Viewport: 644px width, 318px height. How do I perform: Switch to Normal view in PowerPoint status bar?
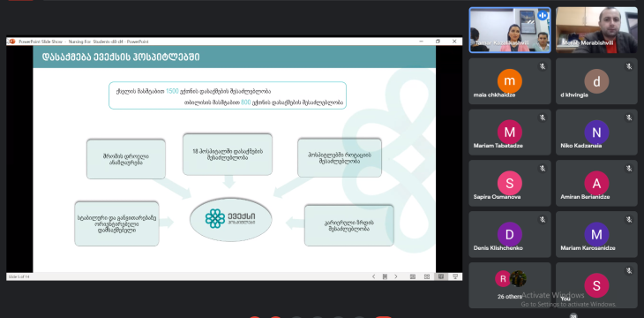coord(413,276)
